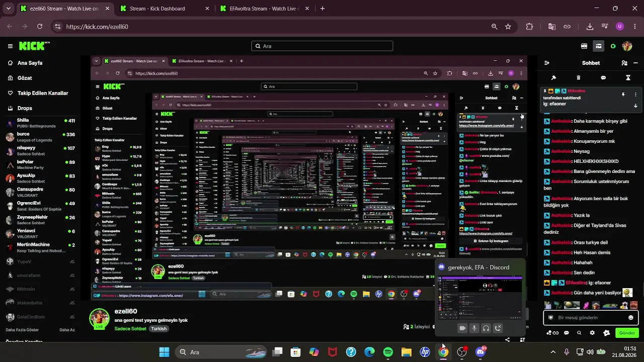This screenshot has height=362, width=644.
Task: Click the trash clear chat icon
Action: [x=579, y=78]
